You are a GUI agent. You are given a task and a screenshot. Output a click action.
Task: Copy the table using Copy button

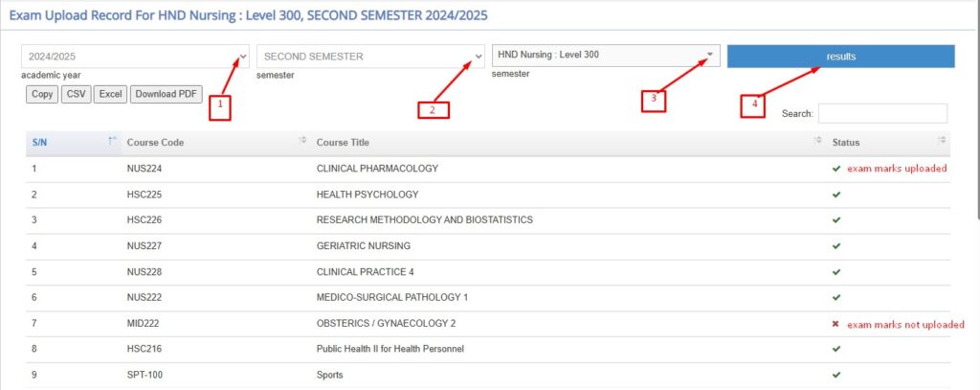pos(42,94)
